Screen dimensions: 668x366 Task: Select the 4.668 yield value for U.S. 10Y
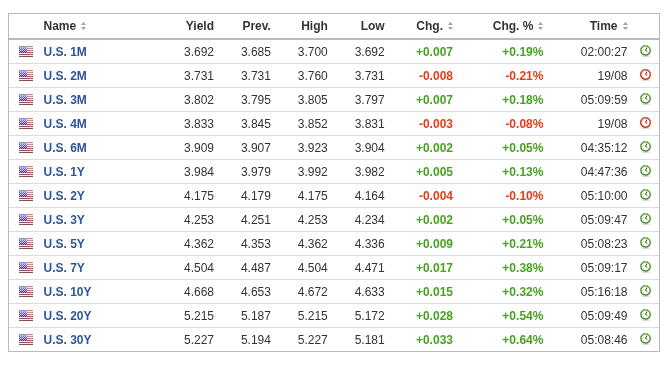[x=199, y=291]
